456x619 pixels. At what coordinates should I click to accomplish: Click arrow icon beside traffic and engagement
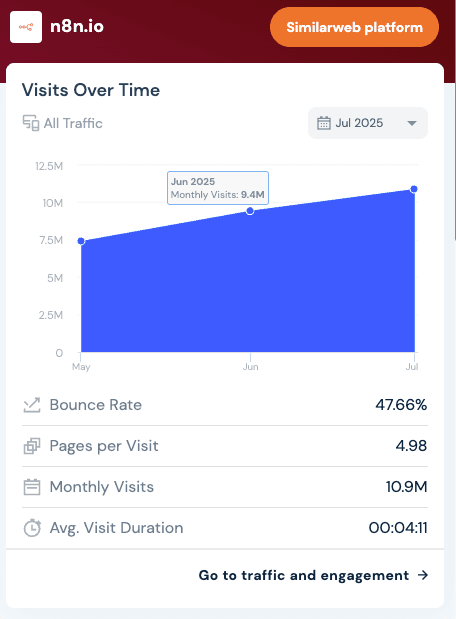(x=423, y=575)
